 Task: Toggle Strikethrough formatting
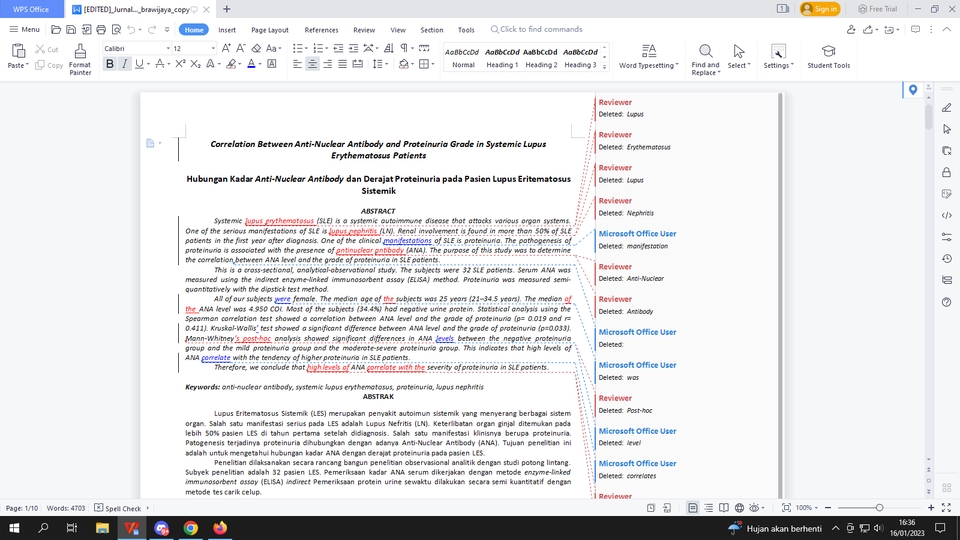click(x=159, y=64)
